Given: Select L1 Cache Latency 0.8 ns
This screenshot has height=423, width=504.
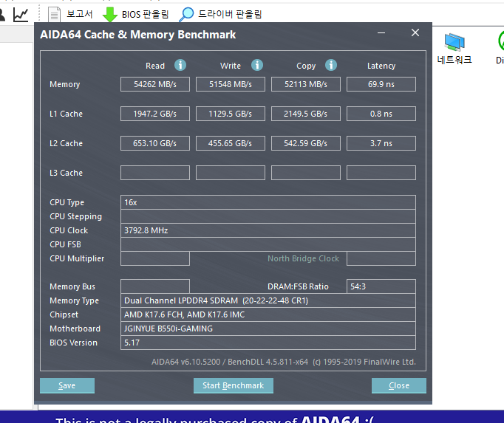Looking at the screenshot, I should click(381, 114).
